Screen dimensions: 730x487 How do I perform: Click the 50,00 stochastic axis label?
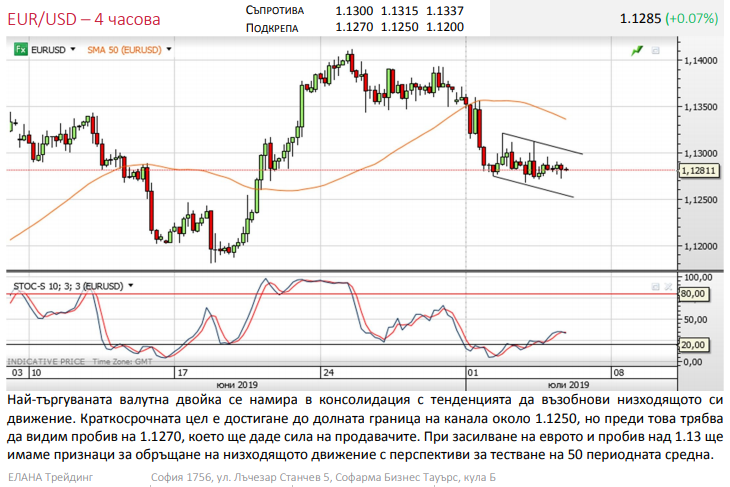pyautogui.click(x=696, y=320)
